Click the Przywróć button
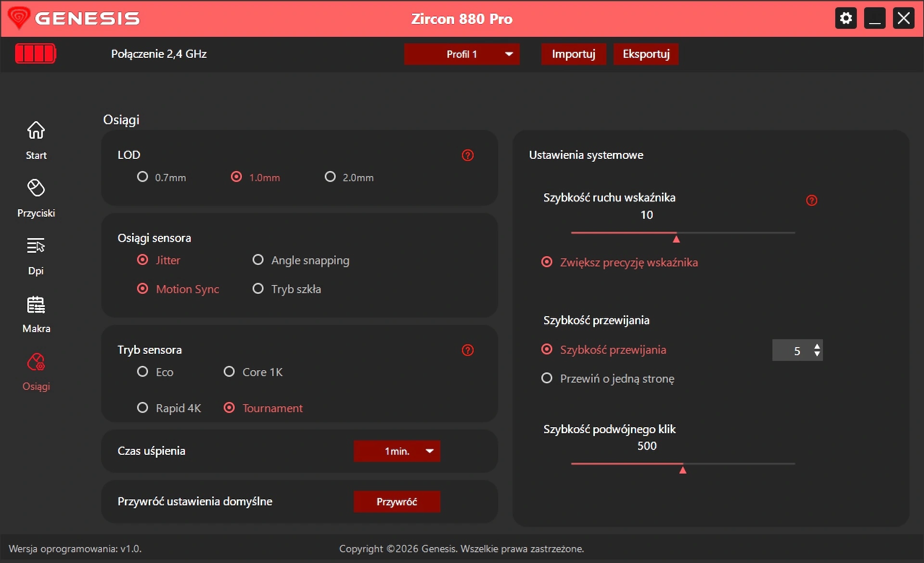Image resolution: width=924 pixels, height=563 pixels. click(x=397, y=501)
